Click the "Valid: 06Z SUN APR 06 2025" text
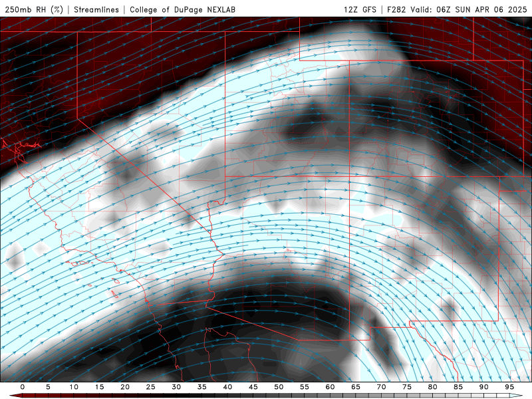The image size is (532, 399). pos(469,9)
